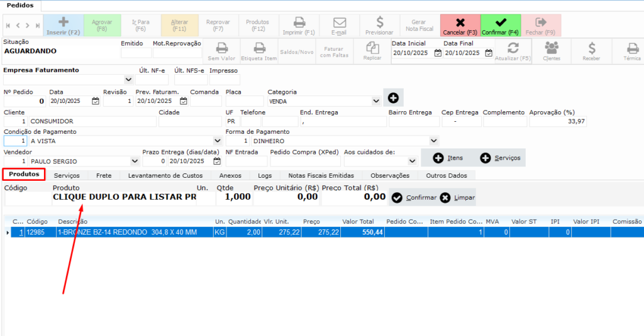
Task: Switch to the Serviços tab
Action: 67,175
